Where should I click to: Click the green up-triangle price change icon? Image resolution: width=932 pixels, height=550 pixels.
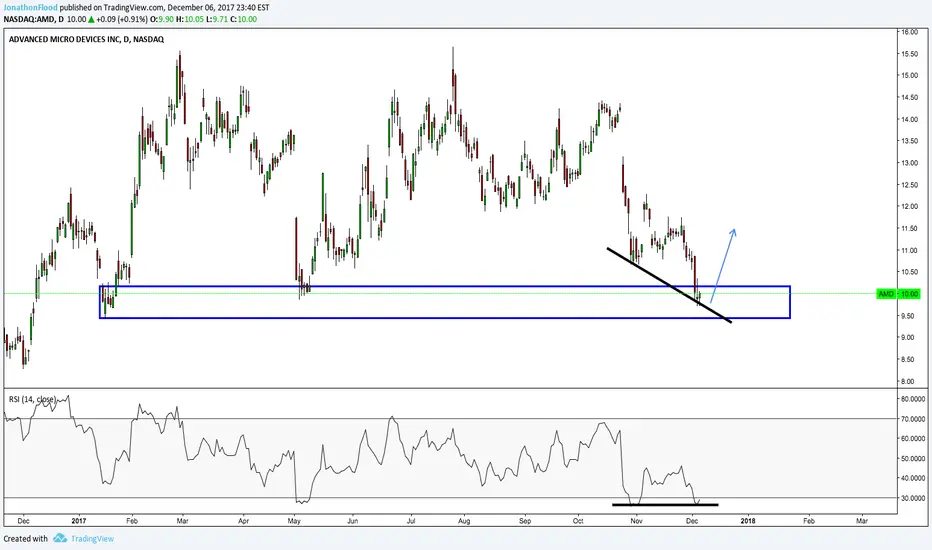(92, 19)
